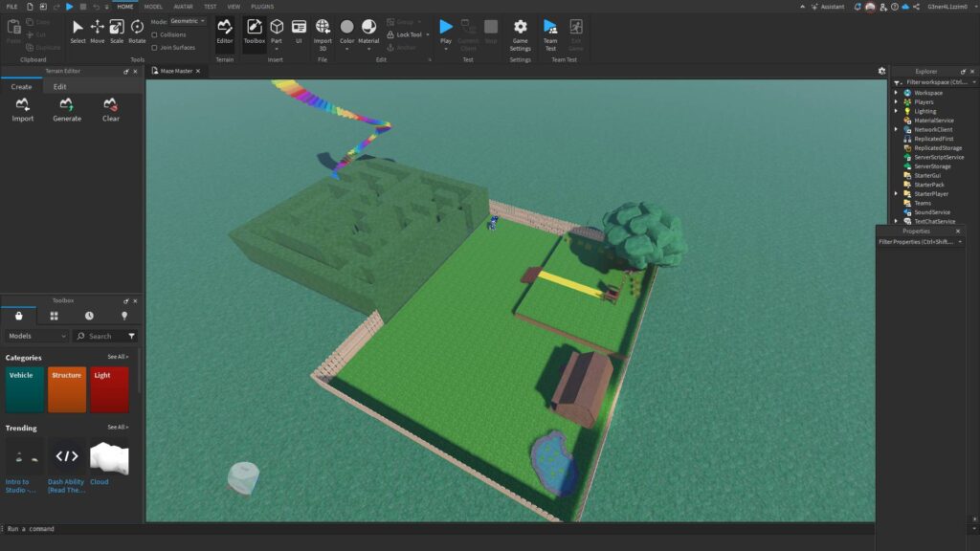
Task: Switch to the MODEL ribbon tab
Action: point(154,7)
